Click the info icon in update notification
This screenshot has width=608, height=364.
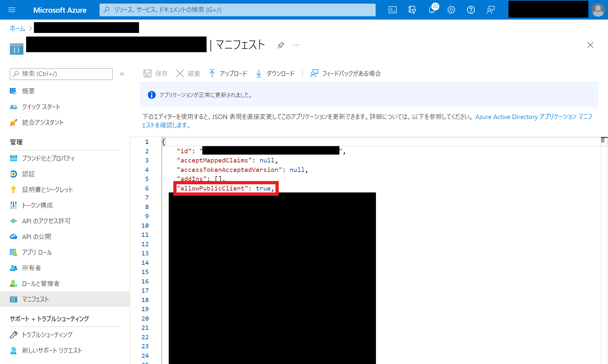pyautogui.click(x=152, y=95)
